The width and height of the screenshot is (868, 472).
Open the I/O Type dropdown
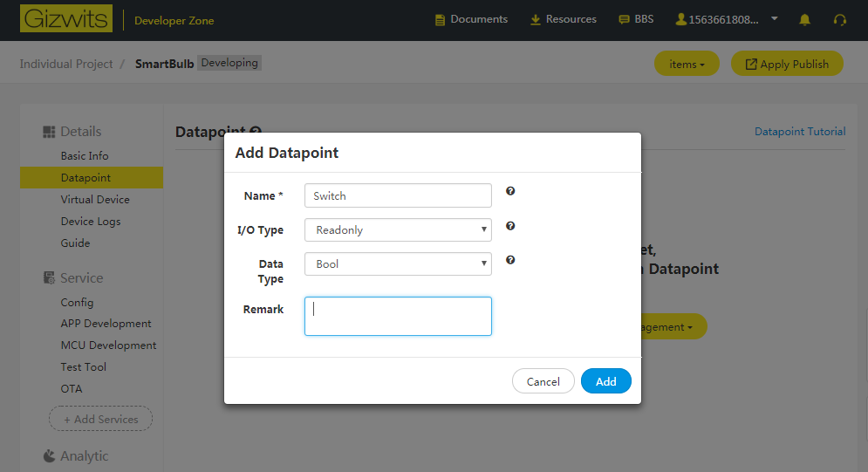coord(398,229)
